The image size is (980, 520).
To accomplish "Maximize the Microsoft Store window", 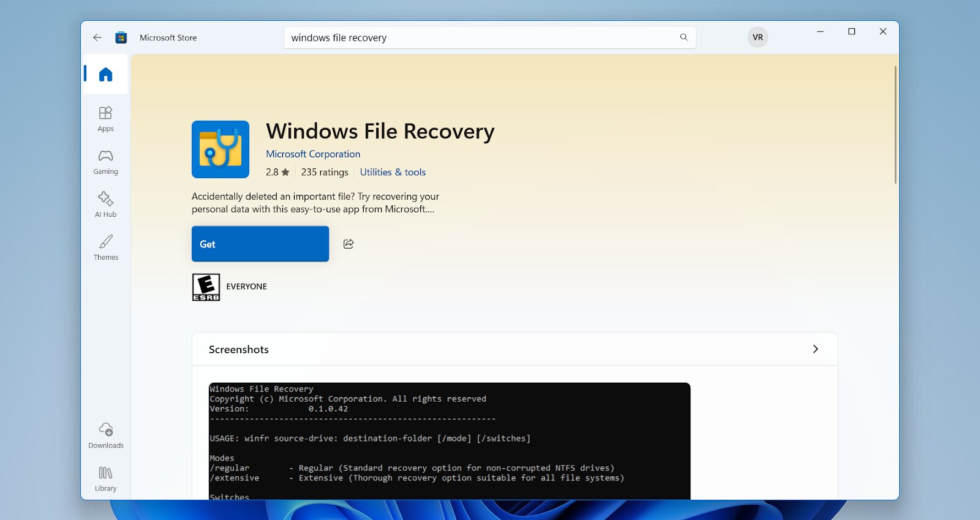I will coord(851,32).
